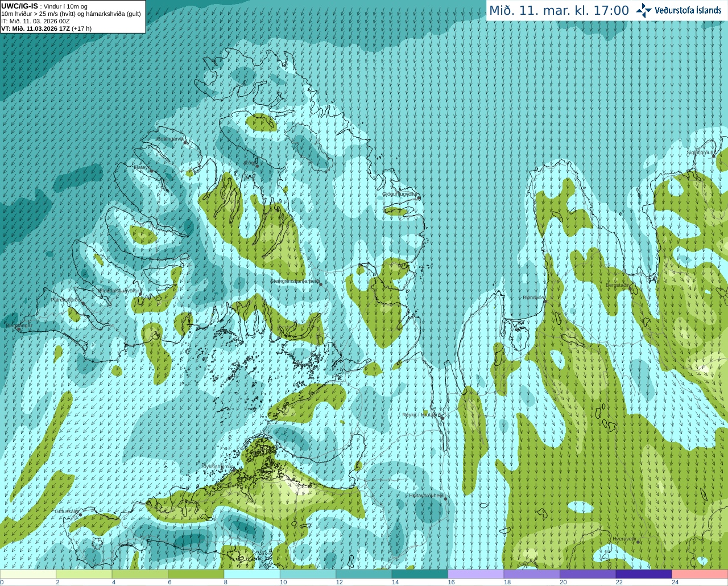Image resolution: width=728 pixels, height=586 pixels.
Task: Click the medium teal 12–14 legend swatch
Action: (364, 574)
